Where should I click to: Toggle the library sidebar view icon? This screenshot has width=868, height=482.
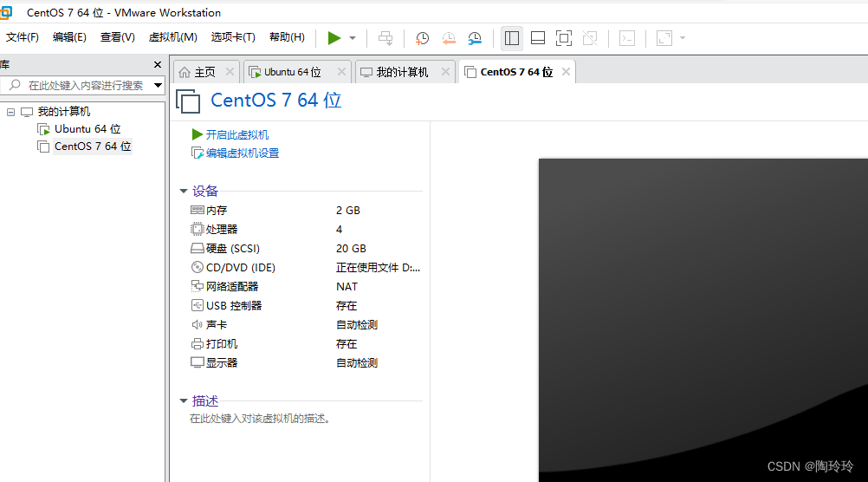511,38
